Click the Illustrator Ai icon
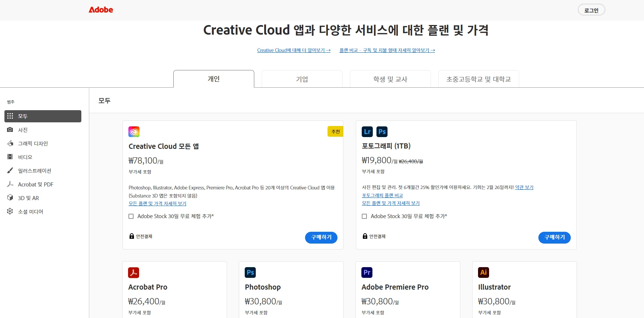The width and height of the screenshot is (644, 318). 484,273
